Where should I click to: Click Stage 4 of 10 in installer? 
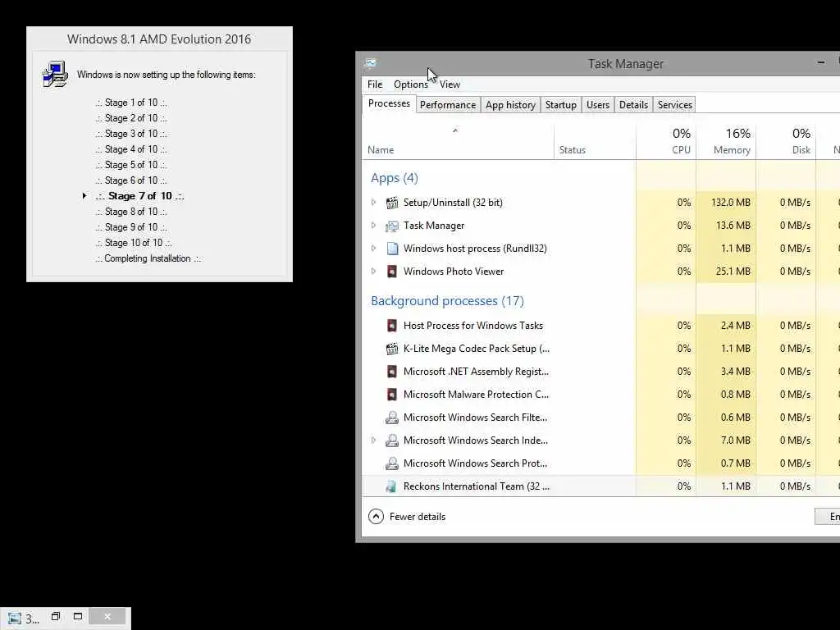point(131,149)
